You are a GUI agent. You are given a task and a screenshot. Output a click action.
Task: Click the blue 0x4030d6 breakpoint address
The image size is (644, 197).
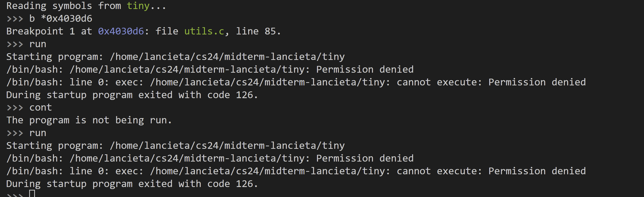pyautogui.click(x=121, y=31)
